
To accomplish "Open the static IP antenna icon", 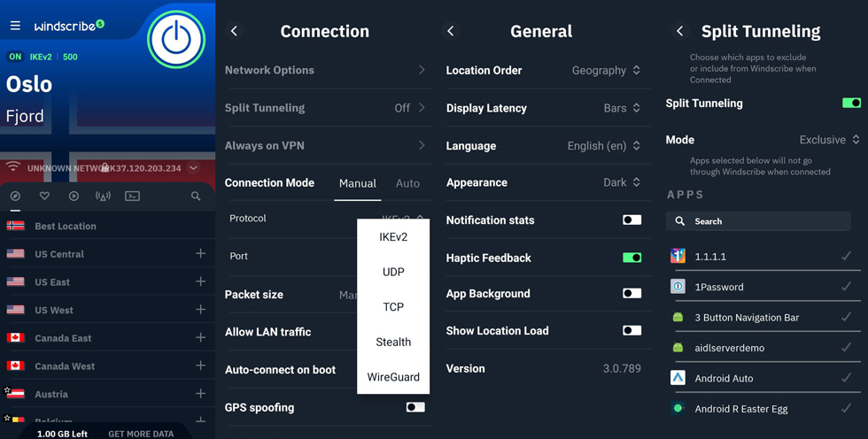I will pyautogui.click(x=103, y=196).
